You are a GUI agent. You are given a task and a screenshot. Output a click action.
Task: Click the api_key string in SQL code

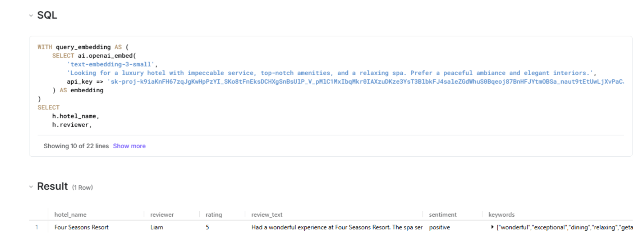[365, 82]
